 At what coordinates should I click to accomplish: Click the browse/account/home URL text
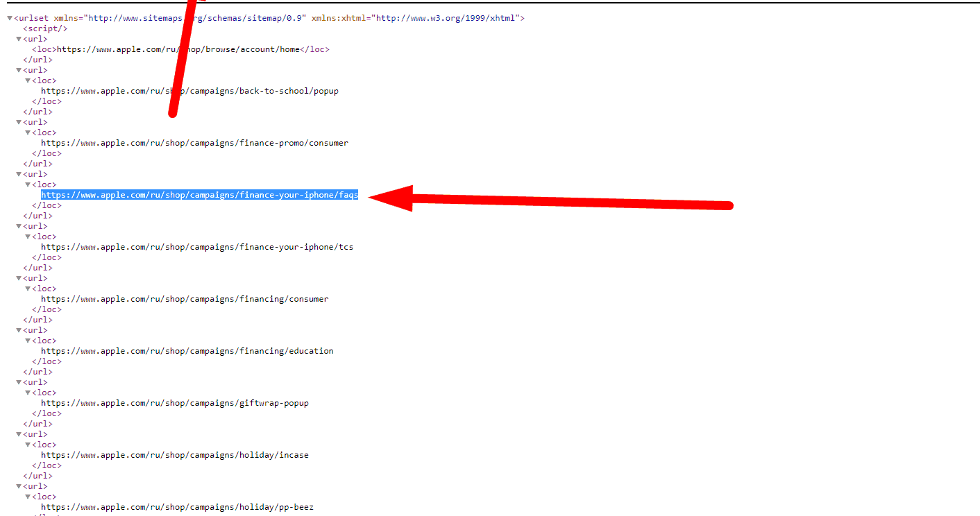tap(178, 49)
